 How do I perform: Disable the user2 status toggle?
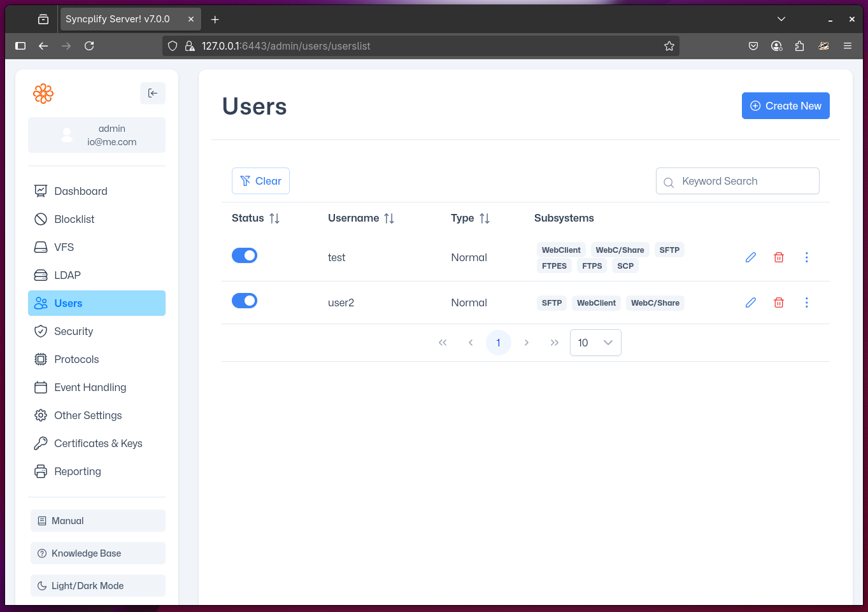pos(245,300)
